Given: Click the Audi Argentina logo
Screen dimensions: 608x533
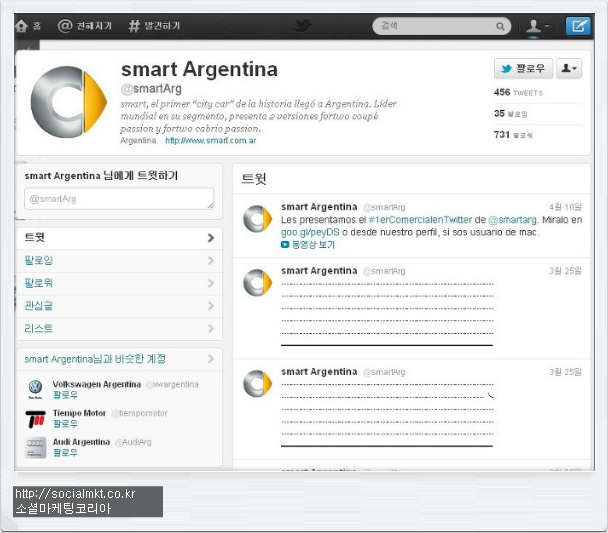Looking at the screenshot, I should [x=35, y=448].
